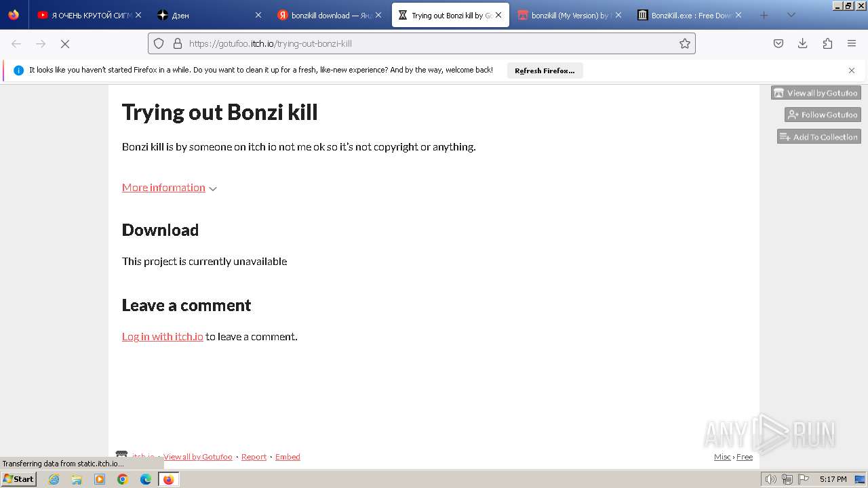Screen dimensions: 868x488
Task: Select the Firefox taskbar button
Action: coord(168,479)
